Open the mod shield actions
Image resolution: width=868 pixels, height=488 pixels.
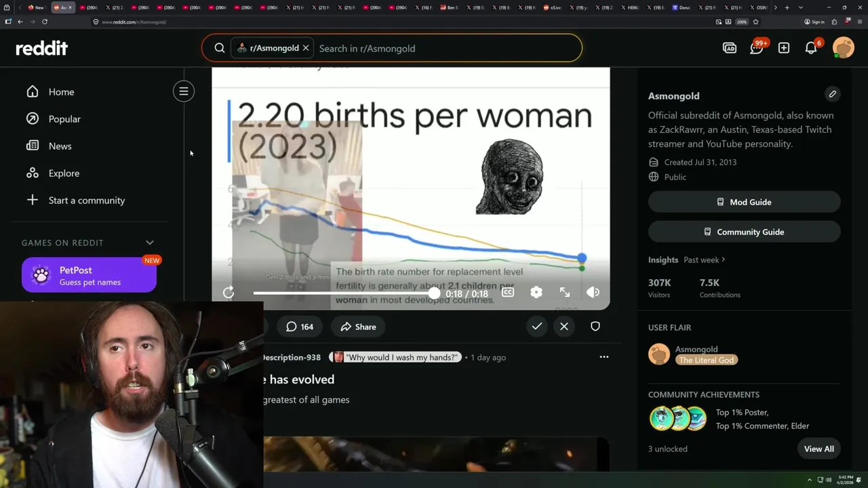pos(595,327)
